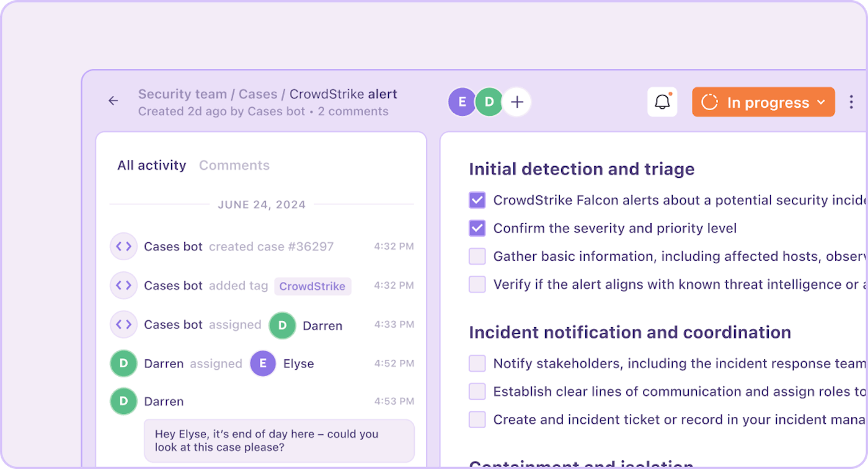Open the notifications bell

tap(662, 102)
